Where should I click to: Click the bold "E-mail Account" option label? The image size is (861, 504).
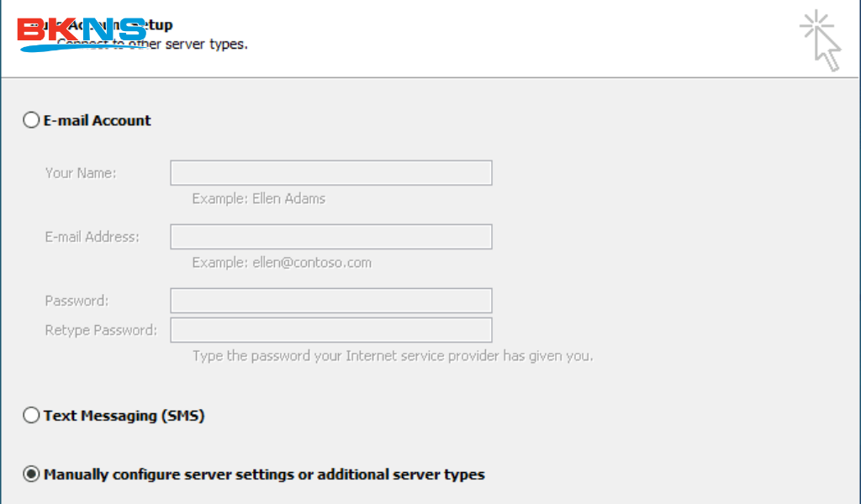tap(98, 120)
